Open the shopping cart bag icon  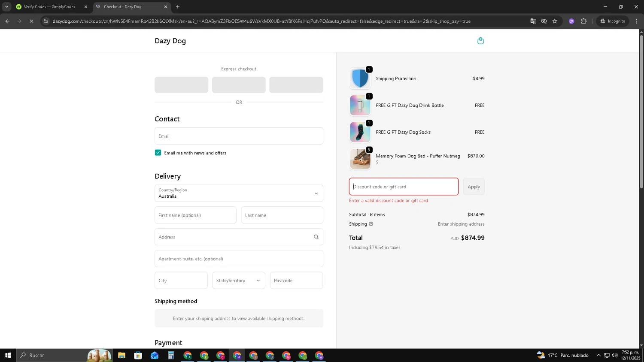click(480, 41)
